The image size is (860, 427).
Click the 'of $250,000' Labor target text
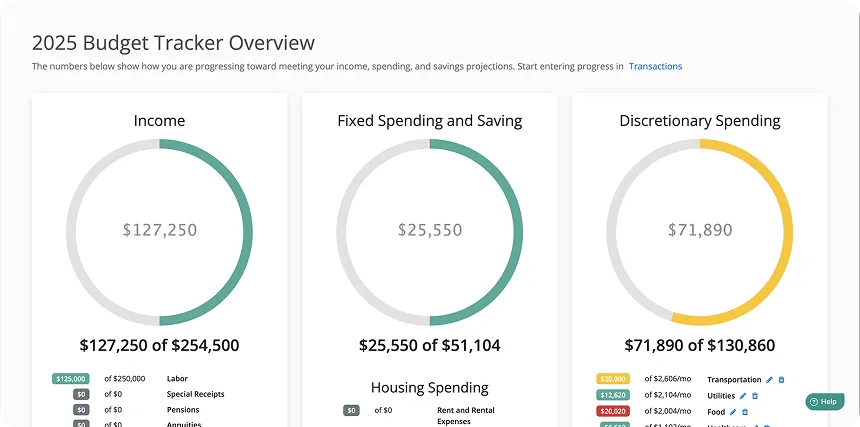125,379
